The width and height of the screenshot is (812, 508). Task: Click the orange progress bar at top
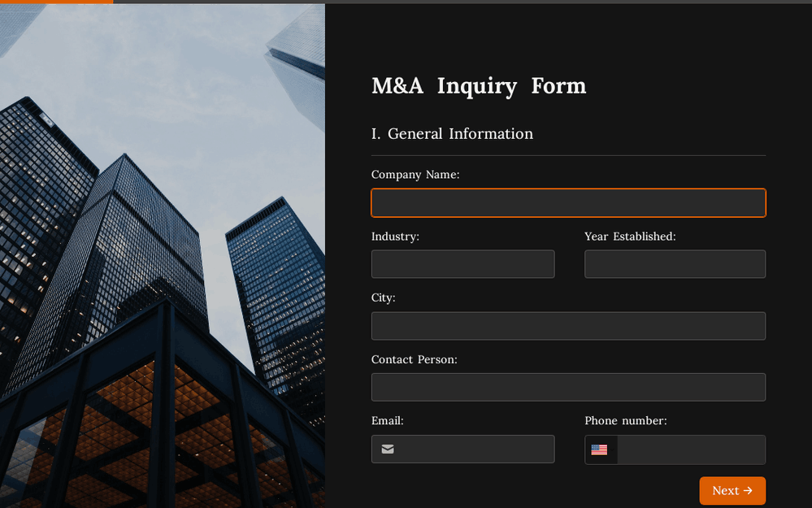coord(57,2)
